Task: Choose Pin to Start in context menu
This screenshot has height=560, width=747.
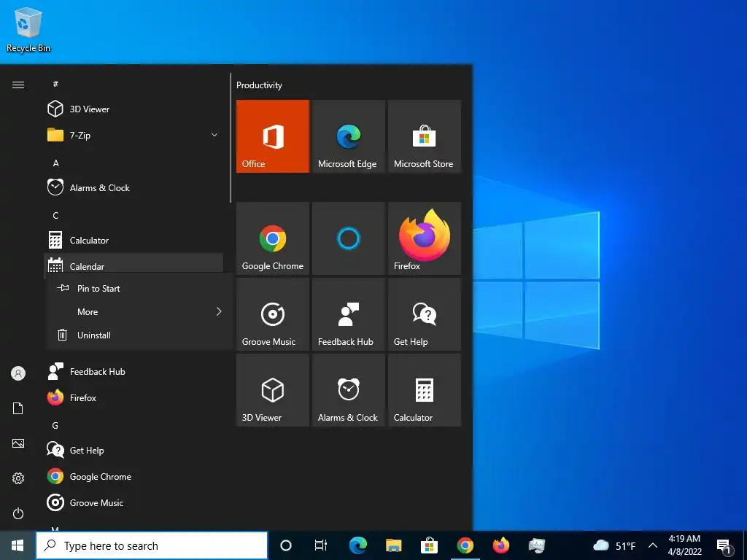Action: (141, 288)
